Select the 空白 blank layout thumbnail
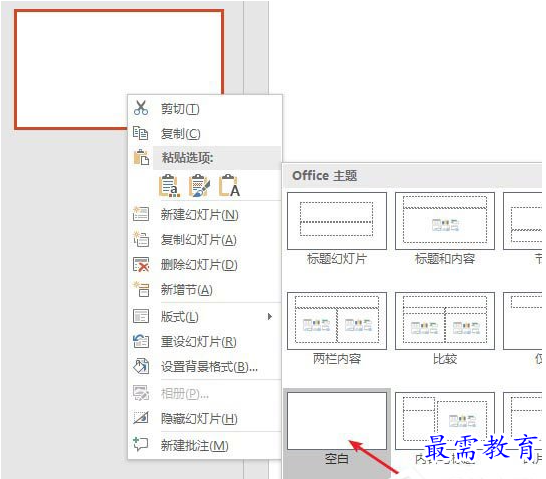Image resolution: width=546 pixels, height=479 pixels. [x=337, y=421]
